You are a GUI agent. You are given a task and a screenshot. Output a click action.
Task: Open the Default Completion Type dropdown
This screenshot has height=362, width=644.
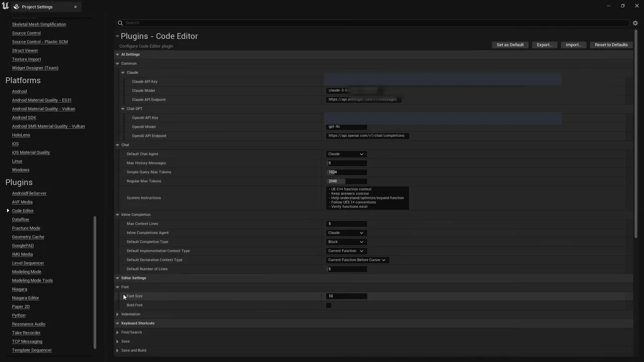point(346,242)
